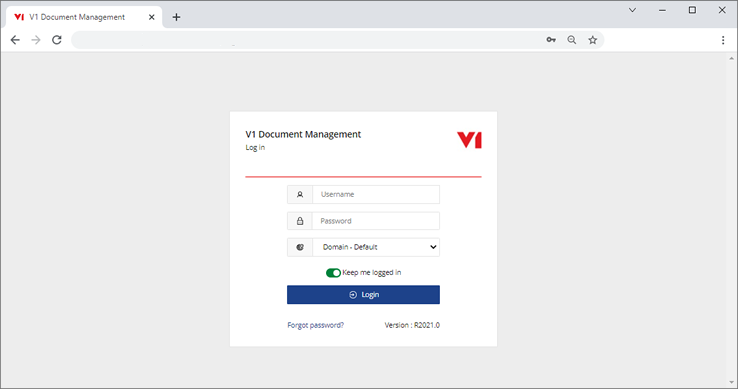Open a new tab with plus button
738x389 pixels.
[176, 17]
